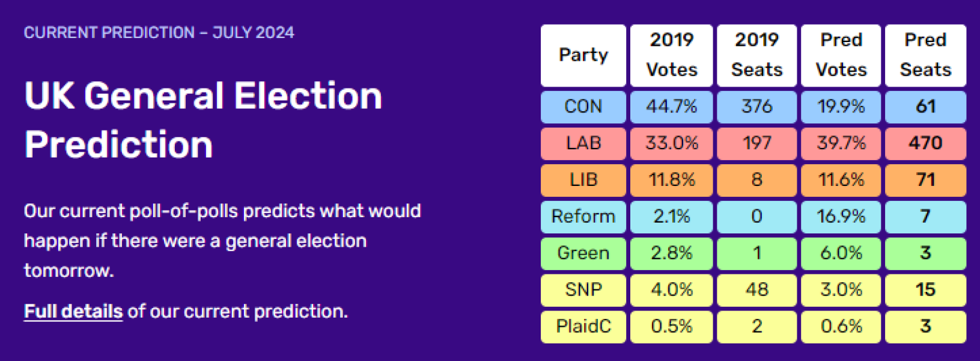
Task: Select the CON party cell
Action: coord(583,106)
